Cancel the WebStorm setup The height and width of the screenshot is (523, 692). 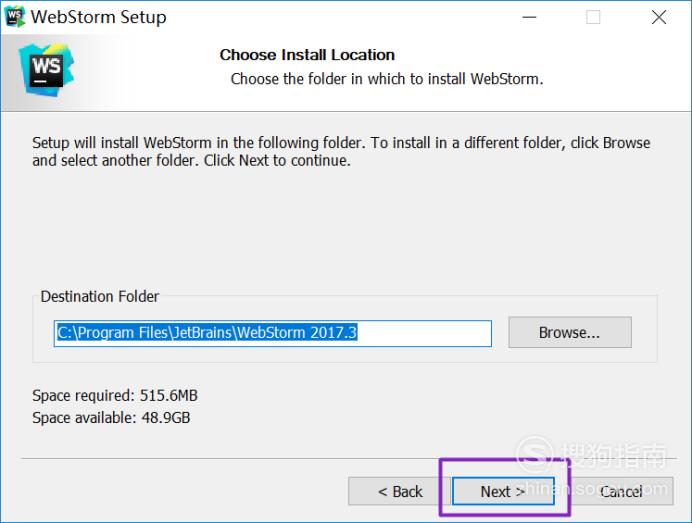click(622, 491)
